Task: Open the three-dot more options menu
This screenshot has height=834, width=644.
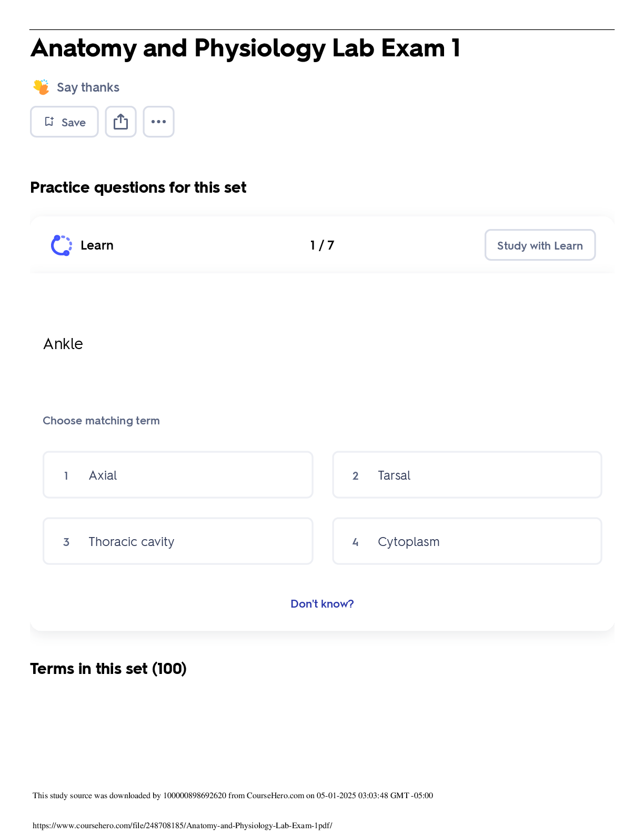Action: [158, 122]
